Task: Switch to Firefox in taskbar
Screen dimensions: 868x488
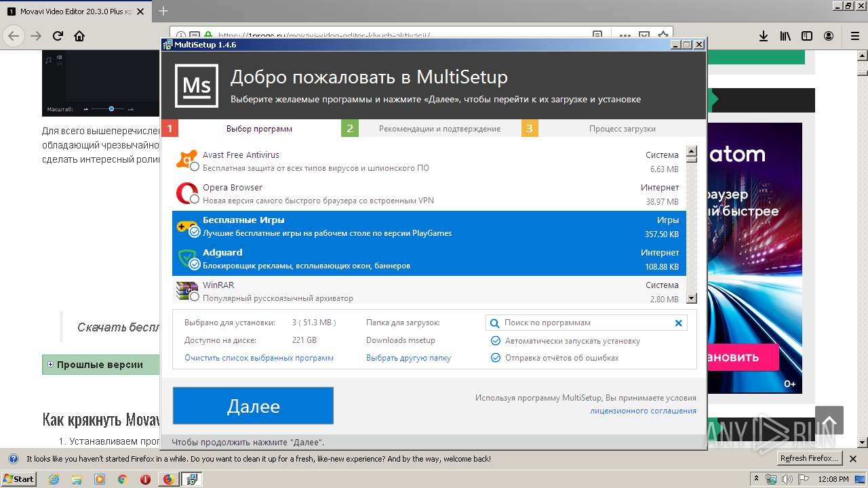Action: tap(168, 479)
